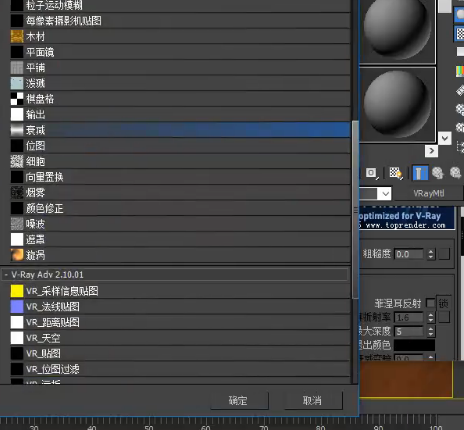464x430 pixels.
Task: Click the Make Preview film icon
Action: coord(460,90)
